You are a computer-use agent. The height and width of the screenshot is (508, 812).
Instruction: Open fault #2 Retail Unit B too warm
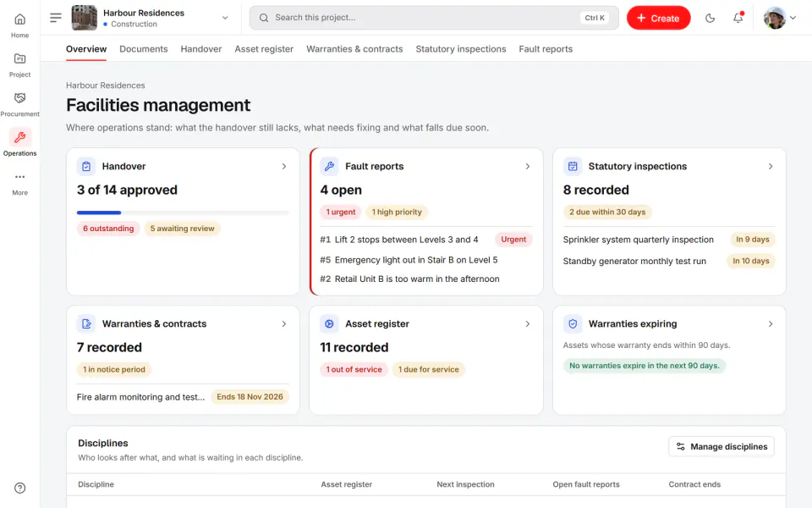tap(425, 279)
